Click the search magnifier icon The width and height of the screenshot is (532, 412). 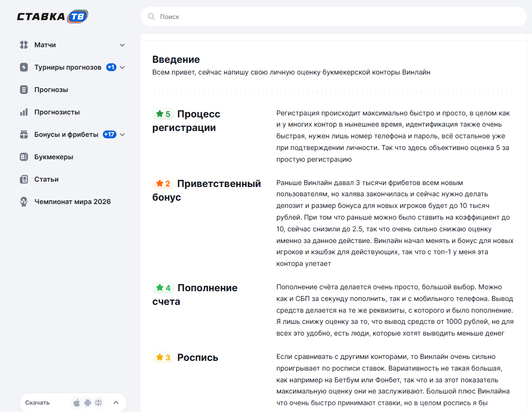click(152, 17)
